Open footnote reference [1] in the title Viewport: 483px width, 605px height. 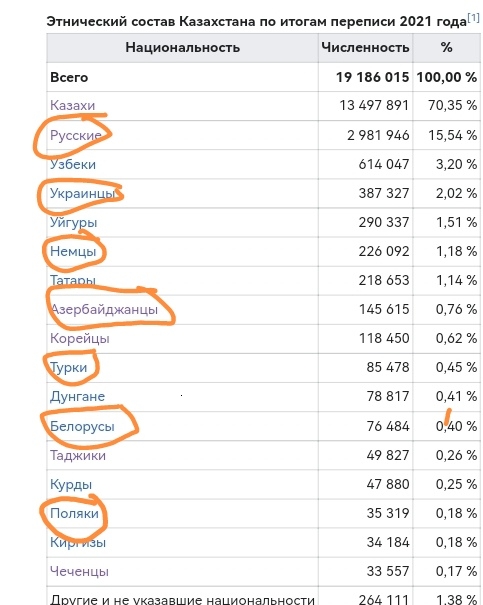coord(473,17)
